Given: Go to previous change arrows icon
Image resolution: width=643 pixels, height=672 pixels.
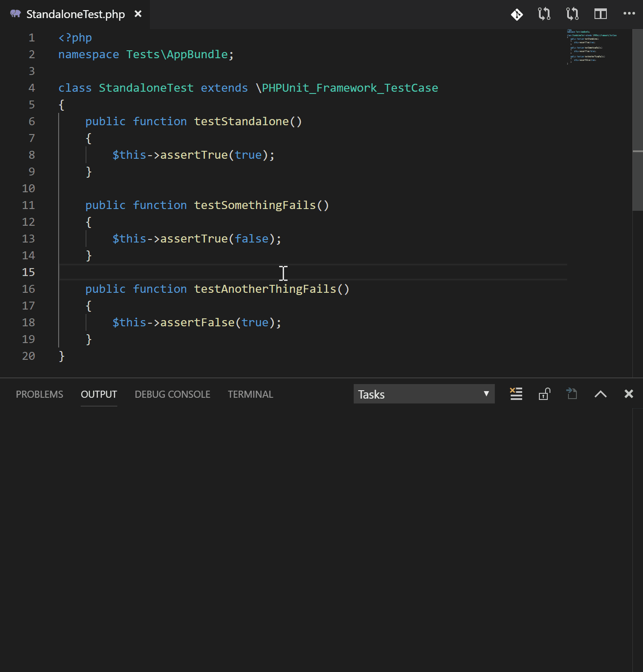Looking at the screenshot, I should [x=544, y=14].
